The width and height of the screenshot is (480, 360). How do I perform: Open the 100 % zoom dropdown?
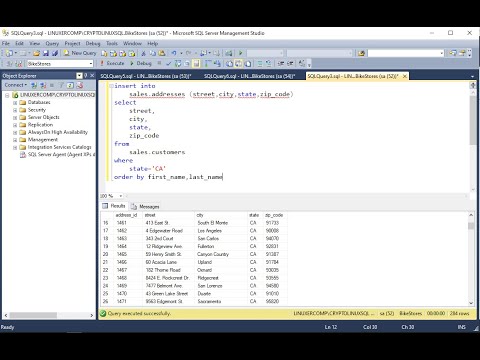click(x=120, y=196)
